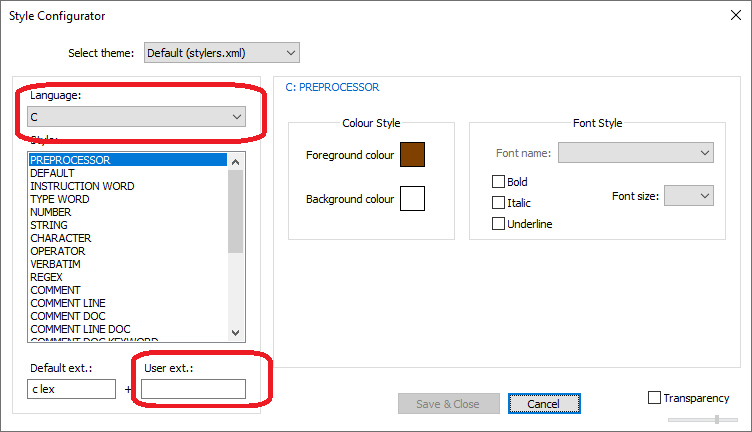Viewport: 752px width, 432px height.
Task: Pick the brown Foreground colour swatch
Action: click(x=412, y=155)
